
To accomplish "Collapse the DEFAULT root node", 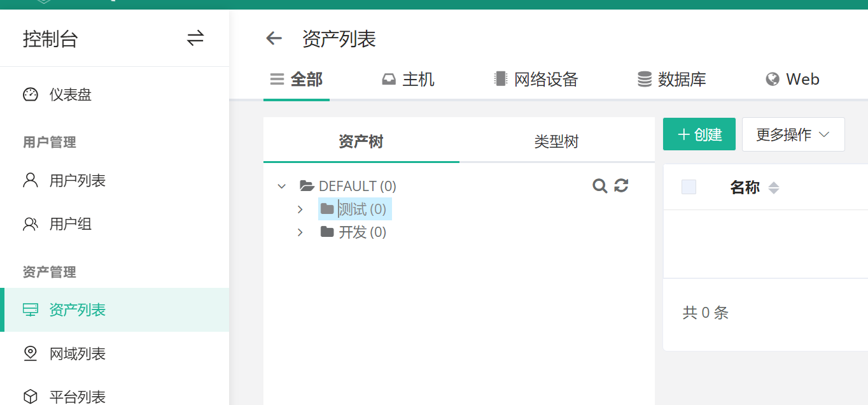I will pos(282,187).
